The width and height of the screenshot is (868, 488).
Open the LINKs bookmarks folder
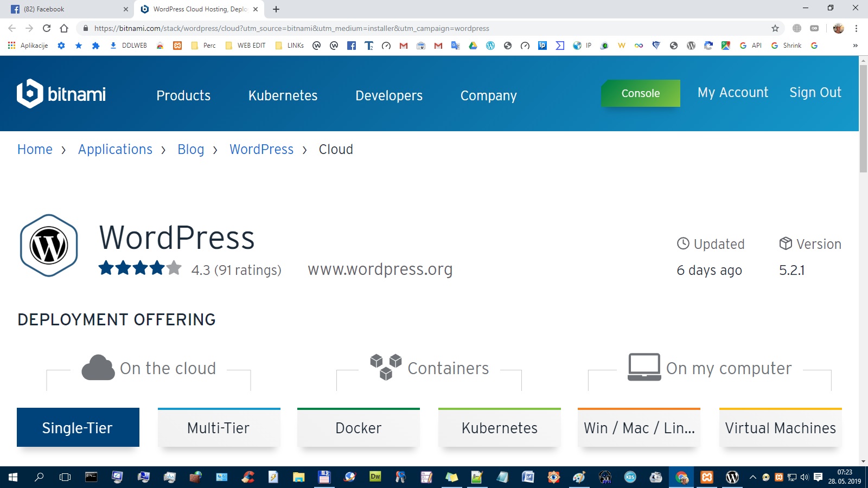click(x=290, y=46)
